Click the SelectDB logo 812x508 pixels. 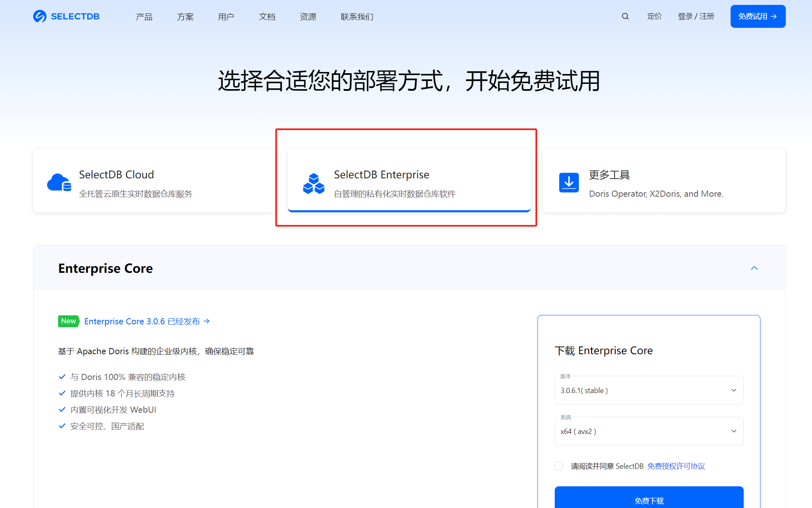[66, 16]
